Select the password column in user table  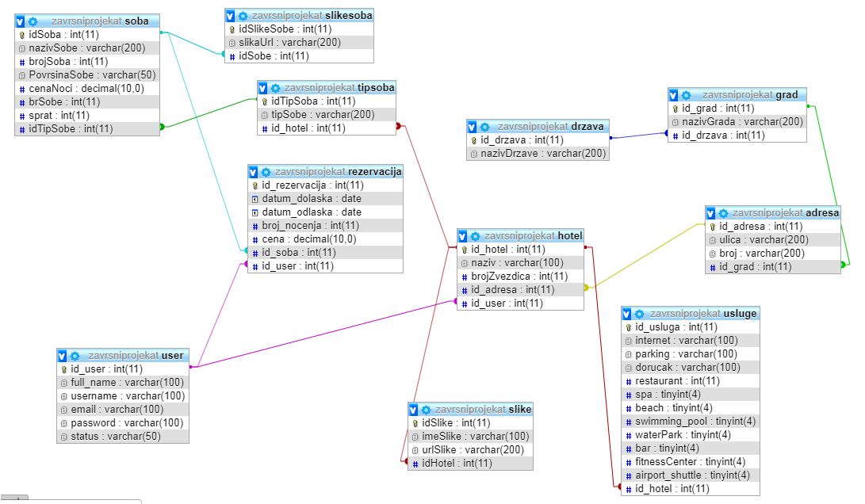[x=122, y=423]
